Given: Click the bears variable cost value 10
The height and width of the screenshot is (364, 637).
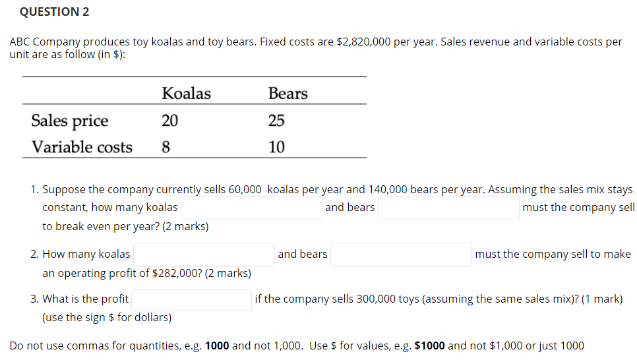Looking at the screenshot, I should (x=276, y=147).
